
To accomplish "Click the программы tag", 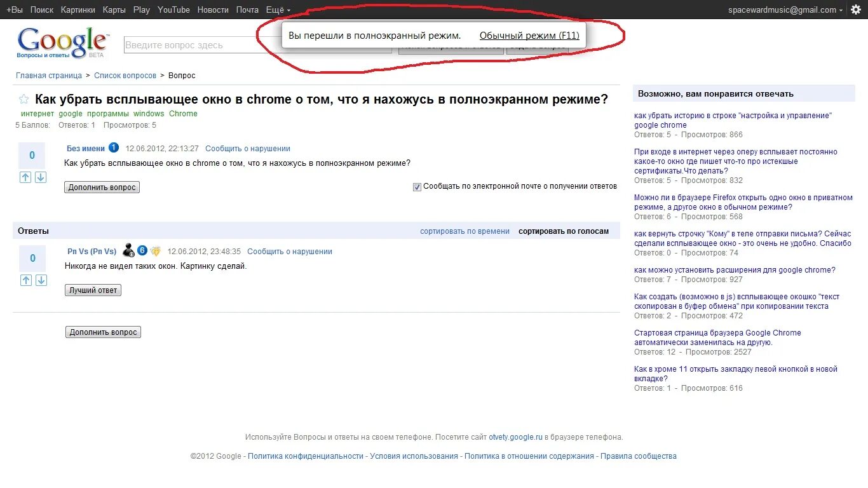I will pos(108,114).
